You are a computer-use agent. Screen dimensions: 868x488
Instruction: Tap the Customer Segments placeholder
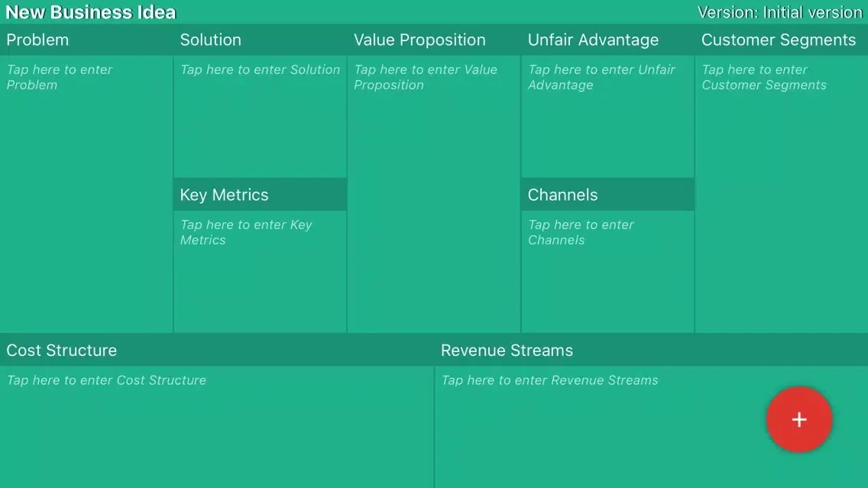click(x=764, y=77)
